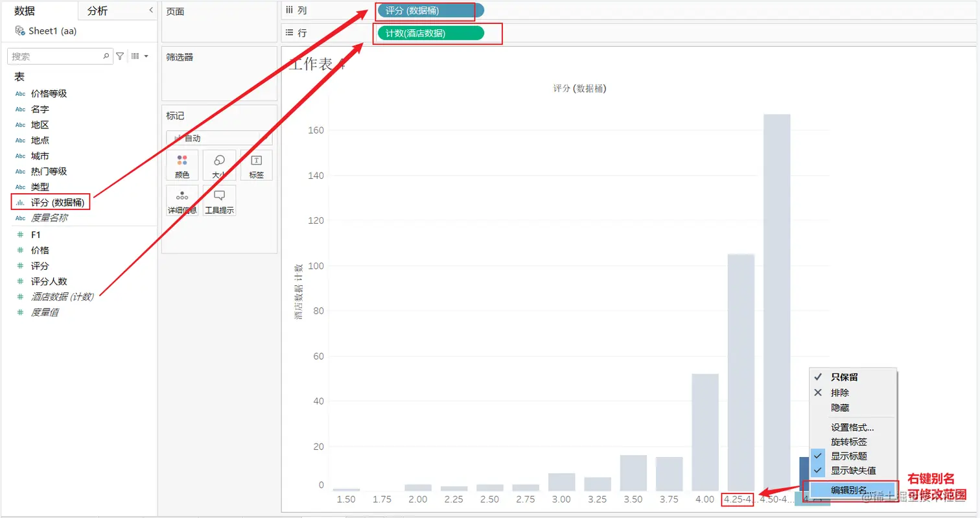Screen dimensions: 980x518
Task: Click the 页面 shelf
Action: pyautogui.click(x=219, y=21)
